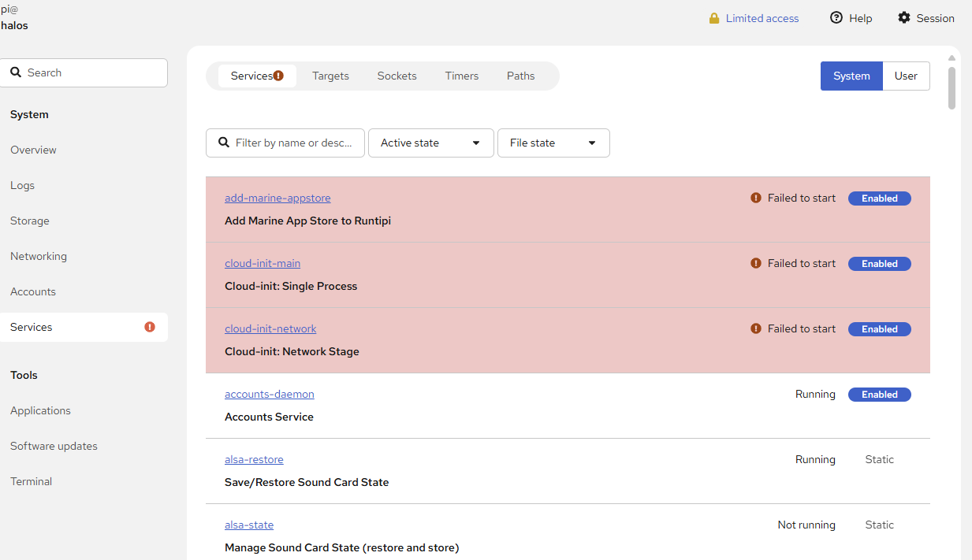Expand the Active state dropdown
Viewport: 972px width, 560px height.
point(430,143)
